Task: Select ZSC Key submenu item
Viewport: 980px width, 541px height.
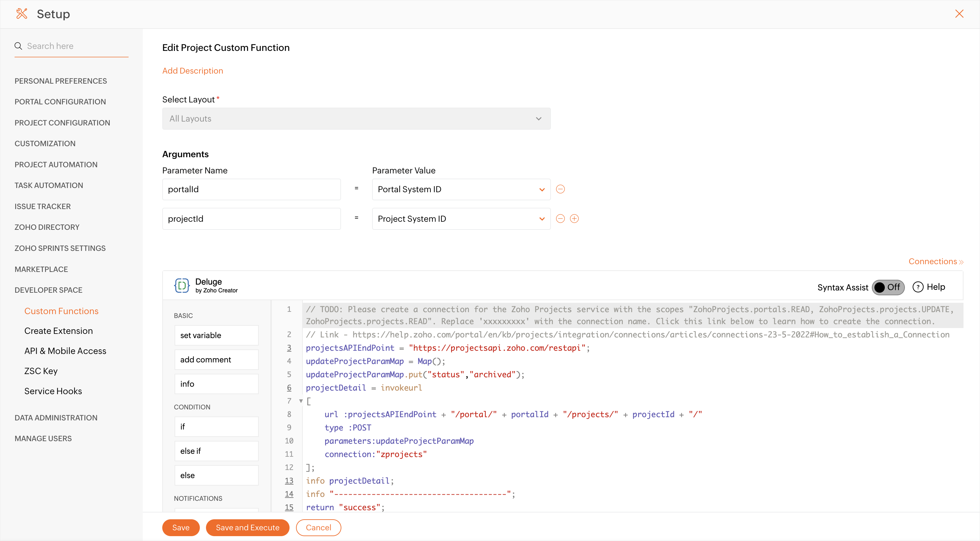Action: tap(41, 371)
